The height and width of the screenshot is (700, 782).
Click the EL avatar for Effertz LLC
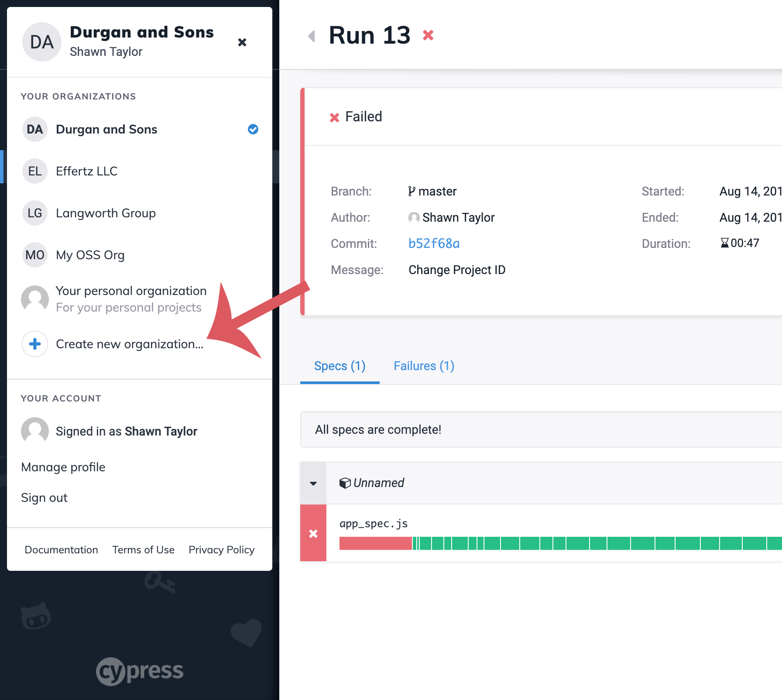point(35,171)
